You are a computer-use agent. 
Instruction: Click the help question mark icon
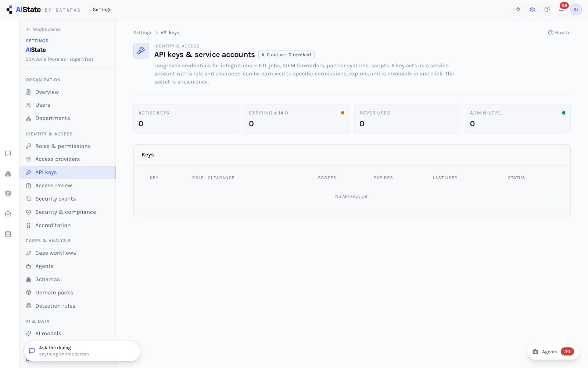(547, 10)
